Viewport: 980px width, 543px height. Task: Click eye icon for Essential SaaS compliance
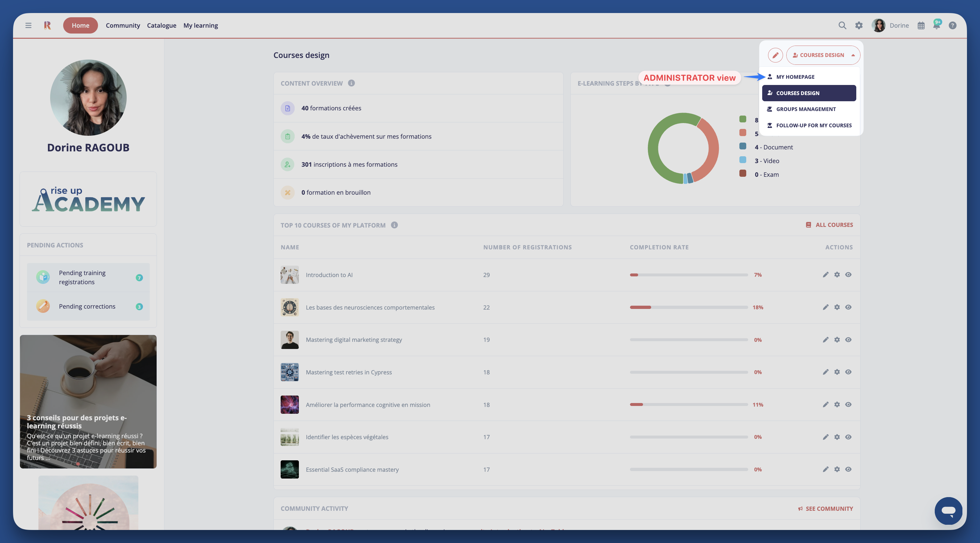tap(848, 469)
